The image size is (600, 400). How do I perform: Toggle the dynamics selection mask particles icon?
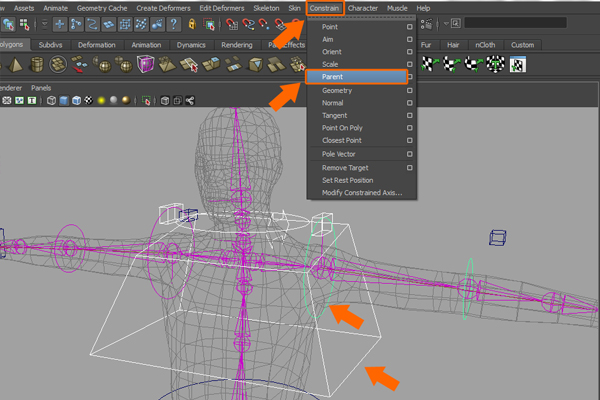tap(141, 24)
